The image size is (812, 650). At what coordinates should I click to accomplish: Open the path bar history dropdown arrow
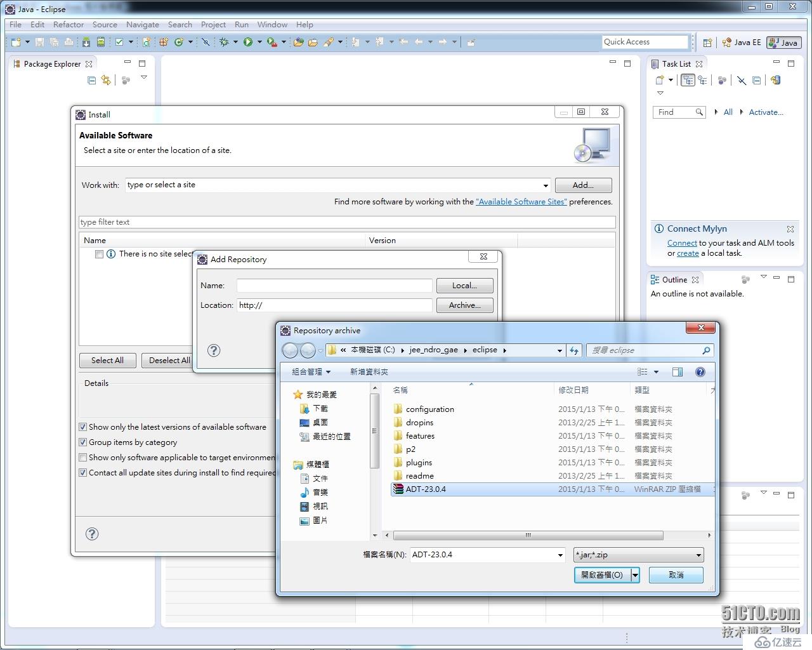coord(560,350)
